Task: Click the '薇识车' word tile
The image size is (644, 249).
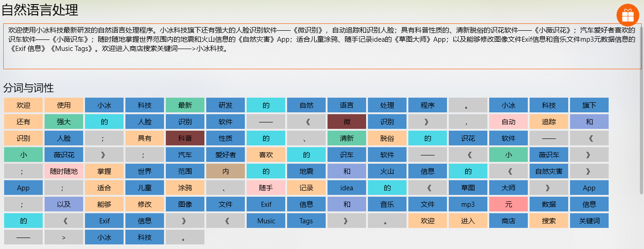Action: [x=549, y=155]
